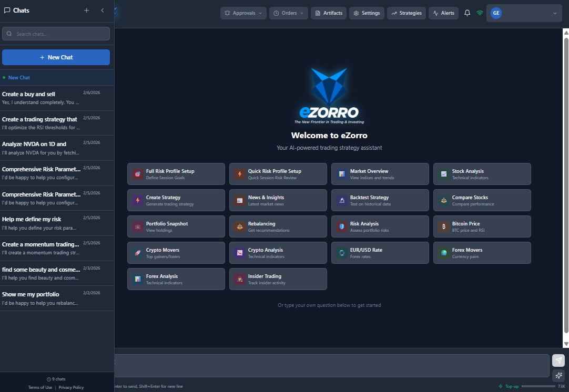Click the Compare Stocks card
The height and width of the screenshot is (392, 569).
point(482,200)
